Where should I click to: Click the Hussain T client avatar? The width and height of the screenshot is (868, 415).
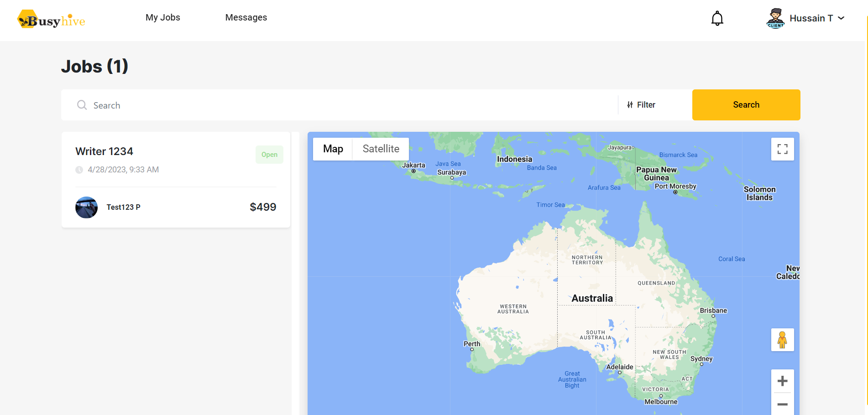(775, 18)
